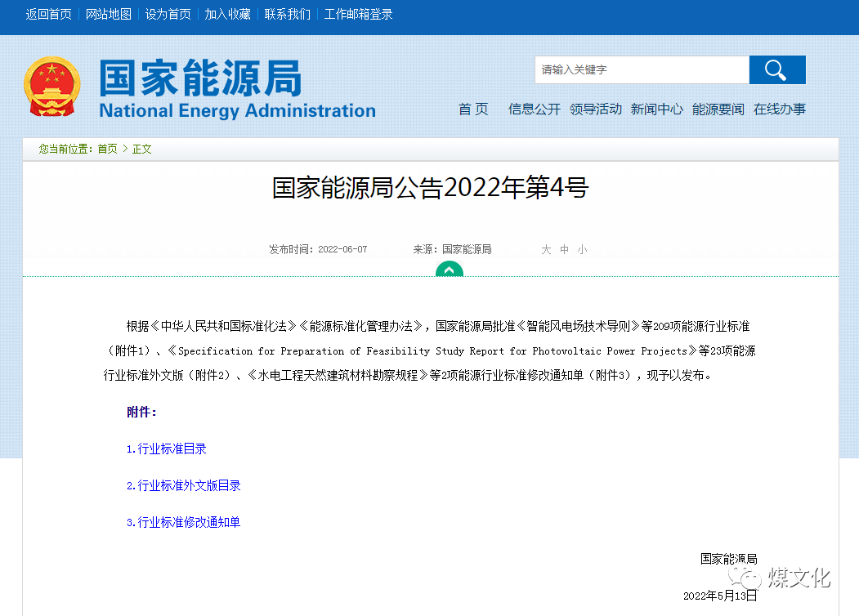Image resolution: width=859 pixels, height=616 pixels.
Task: Select 中 for medium article text
Action: coord(564,249)
